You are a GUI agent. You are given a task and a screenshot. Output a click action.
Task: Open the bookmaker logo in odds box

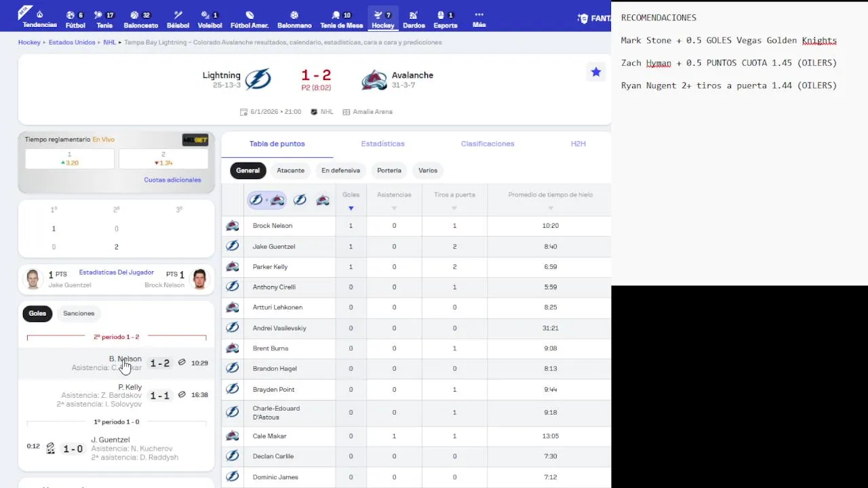pos(195,140)
